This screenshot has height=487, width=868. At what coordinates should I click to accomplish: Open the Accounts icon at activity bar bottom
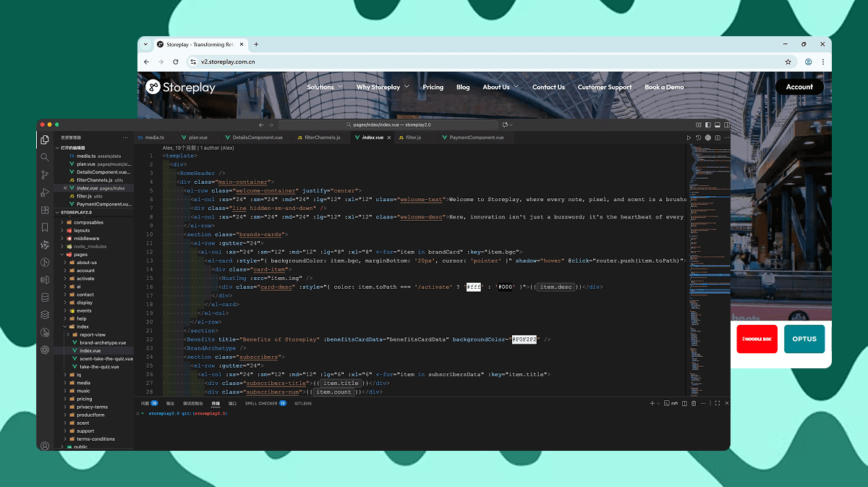coord(45,446)
